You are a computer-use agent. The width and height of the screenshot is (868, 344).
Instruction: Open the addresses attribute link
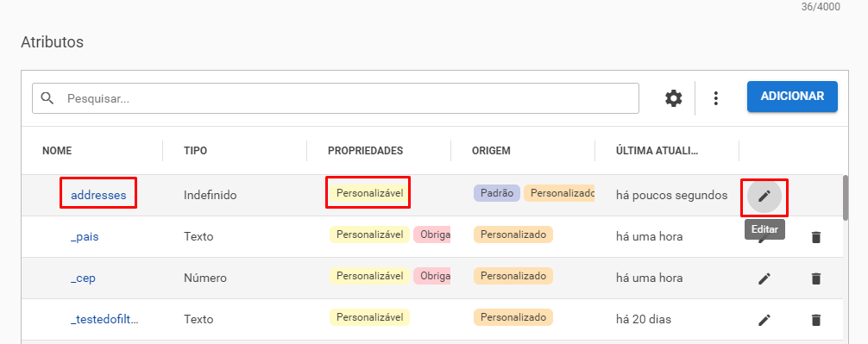(x=98, y=195)
